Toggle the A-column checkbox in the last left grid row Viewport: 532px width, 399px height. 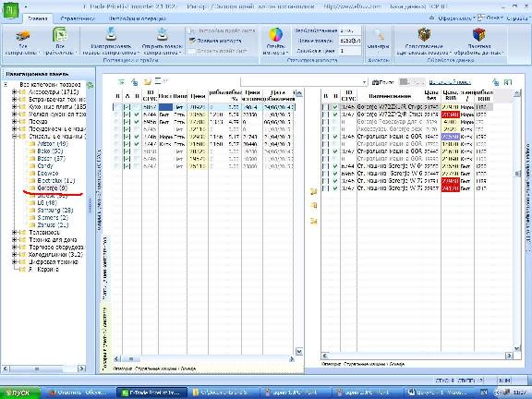pos(127,166)
